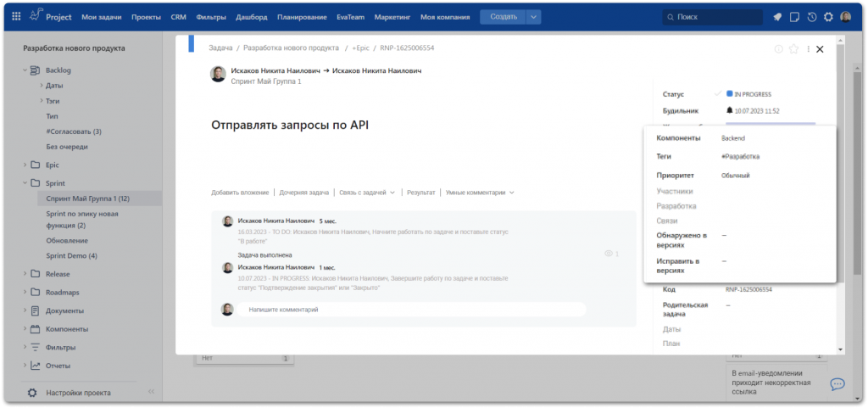Select Sprint Demo (4) in sidebar
This screenshot has height=408, width=868.
(71, 255)
